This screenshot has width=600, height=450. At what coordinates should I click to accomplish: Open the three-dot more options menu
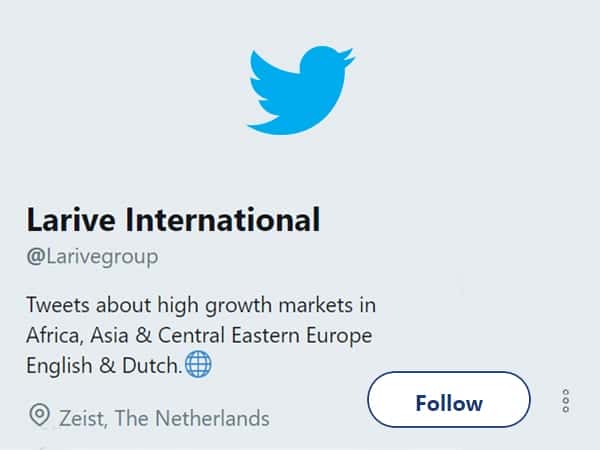(566, 401)
